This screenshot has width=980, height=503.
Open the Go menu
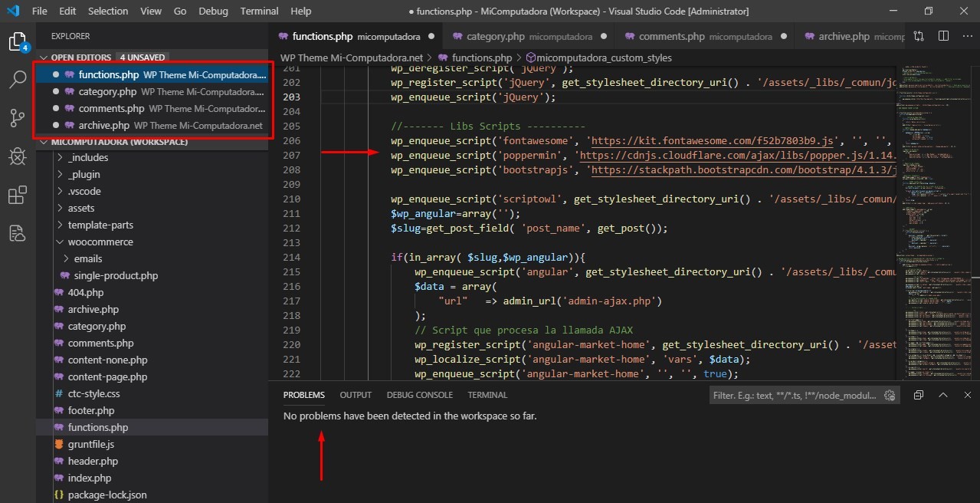point(180,11)
